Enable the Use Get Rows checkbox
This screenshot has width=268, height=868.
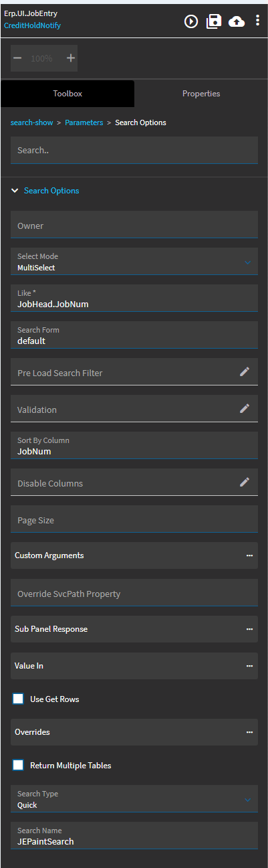pyautogui.click(x=19, y=699)
